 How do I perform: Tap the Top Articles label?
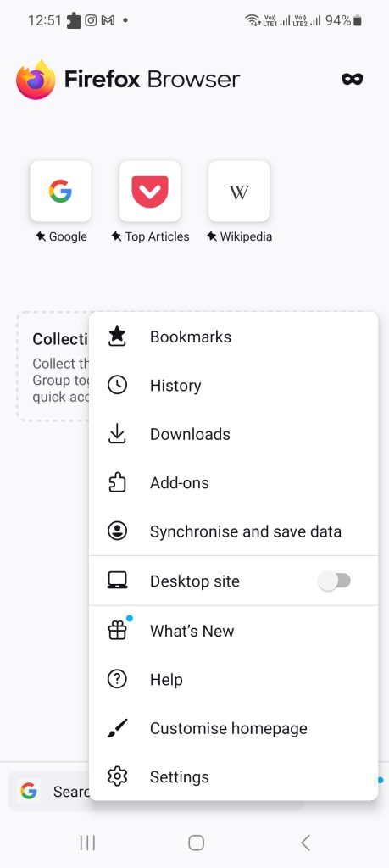157,236
